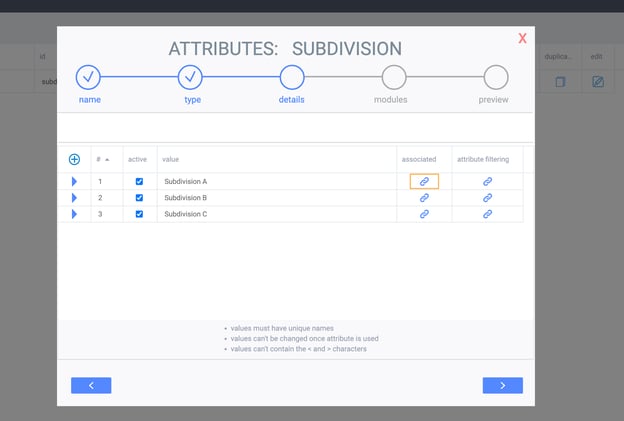Open attribute filtering for Subdivision C
The width and height of the screenshot is (624, 421).
pos(487,214)
